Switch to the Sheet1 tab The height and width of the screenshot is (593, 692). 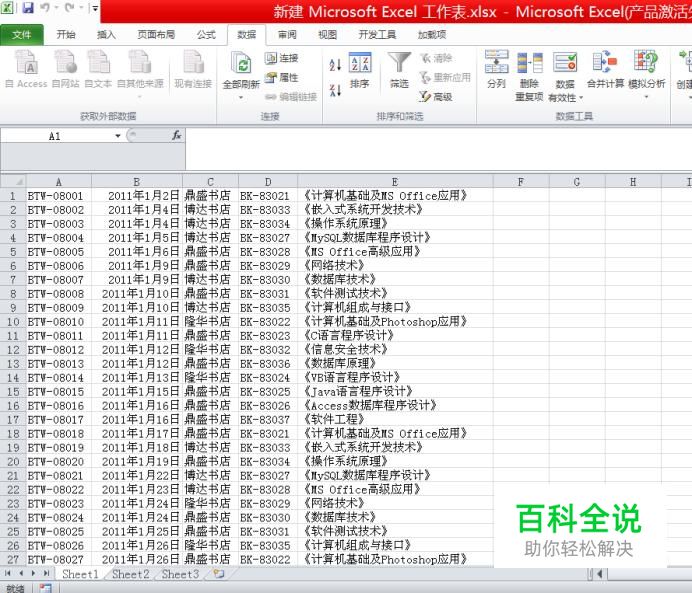(x=80, y=574)
